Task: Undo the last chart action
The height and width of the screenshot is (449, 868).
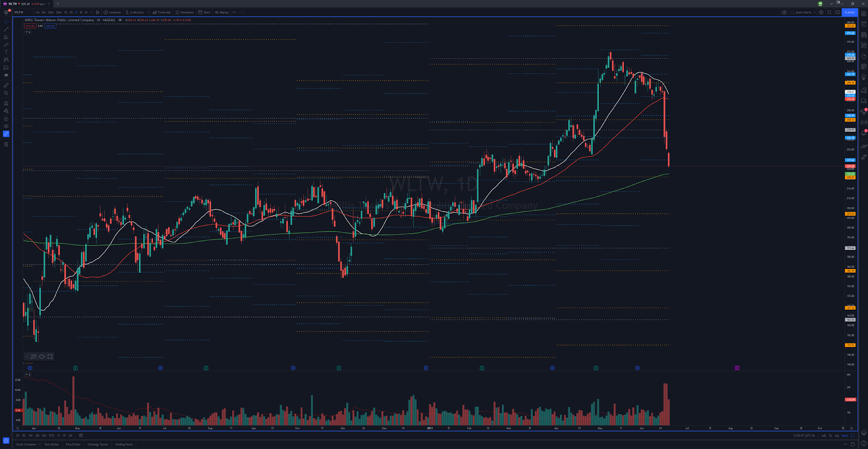Action: coord(234,12)
